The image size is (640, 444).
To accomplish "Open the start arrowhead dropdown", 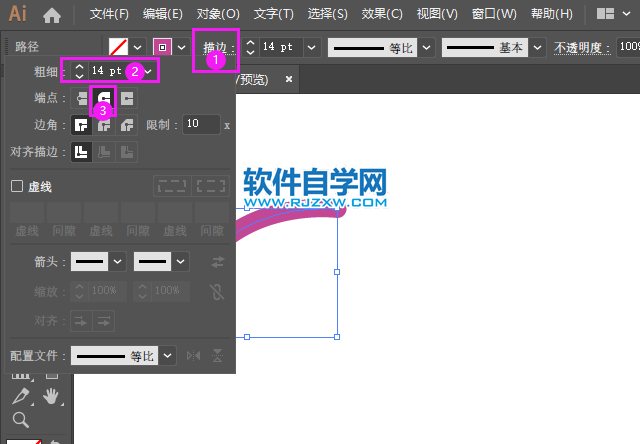I will click(x=118, y=262).
